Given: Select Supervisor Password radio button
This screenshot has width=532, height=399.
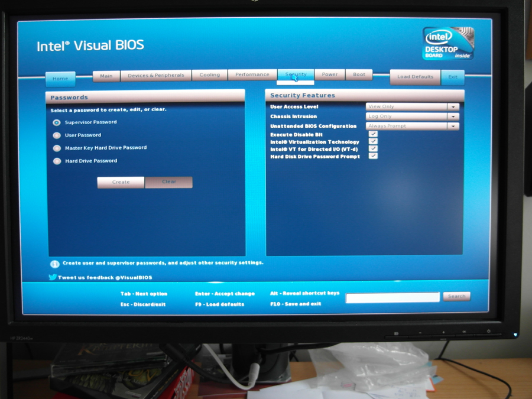Looking at the screenshot, I should pyautogui.click(x=57, y=122).
